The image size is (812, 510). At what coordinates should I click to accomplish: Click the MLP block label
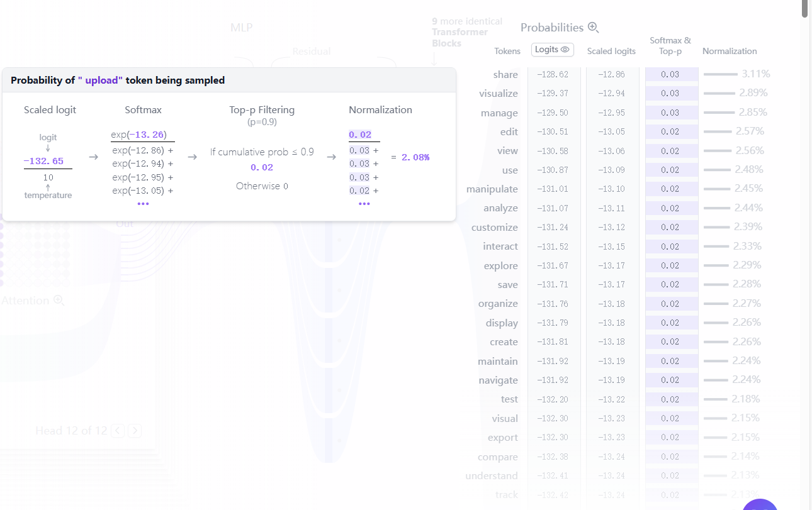point(241,28)
